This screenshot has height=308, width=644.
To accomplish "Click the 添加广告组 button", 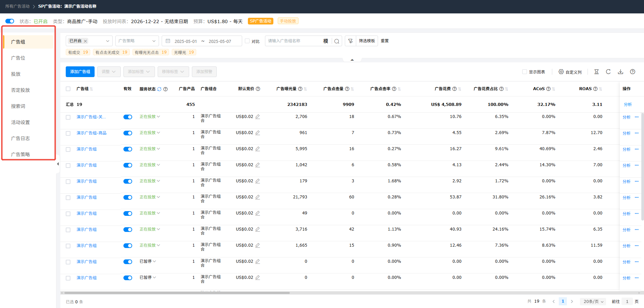I will click(x=80, y=72).
